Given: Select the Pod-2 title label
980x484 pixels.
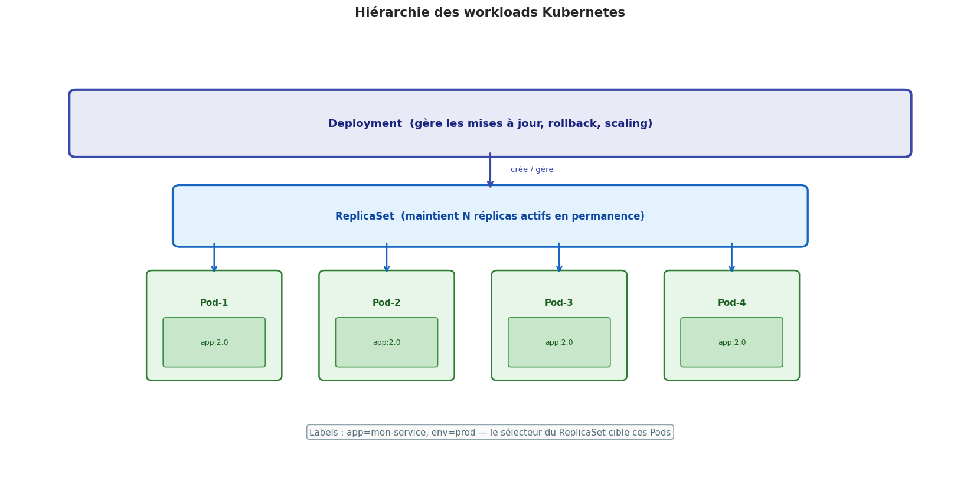Looking at the screenshot, I should tap(387, 303).
